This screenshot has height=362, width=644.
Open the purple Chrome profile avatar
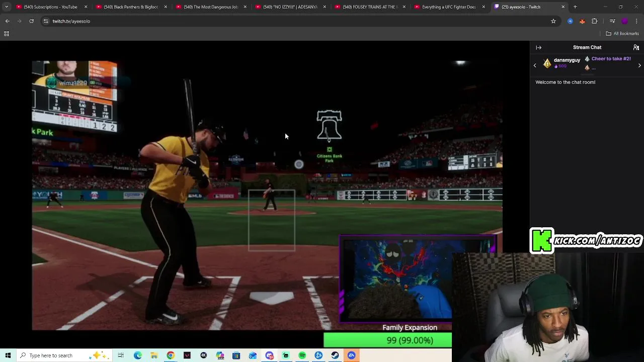[x=624, y=21]
